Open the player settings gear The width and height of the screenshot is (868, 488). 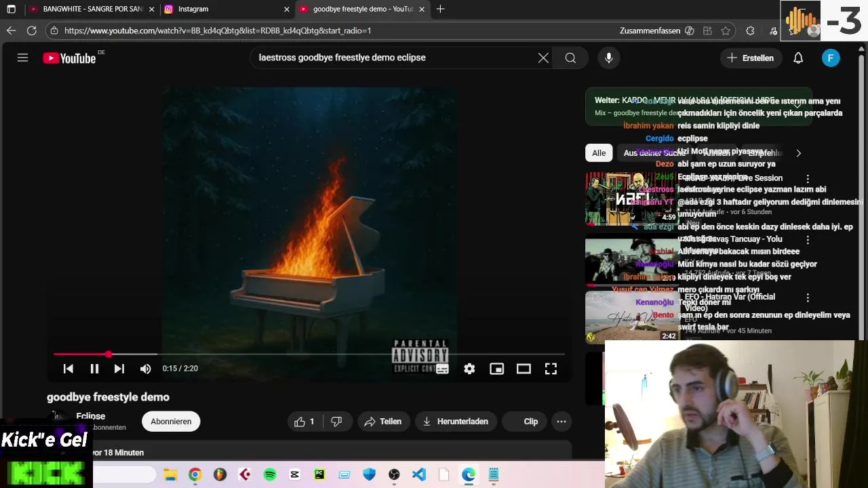pos(469,369)
